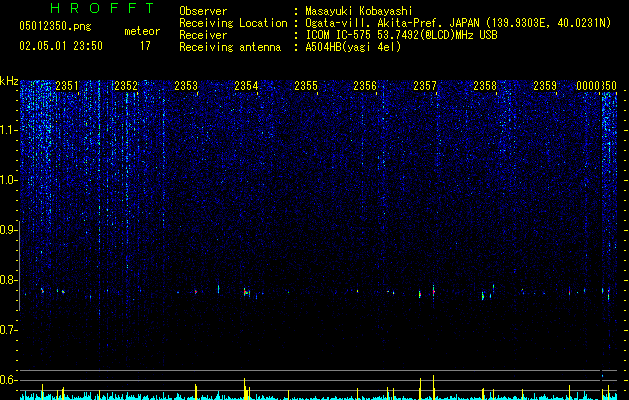Select observer name Masayuki Kobayashi

tap(359, 11)
